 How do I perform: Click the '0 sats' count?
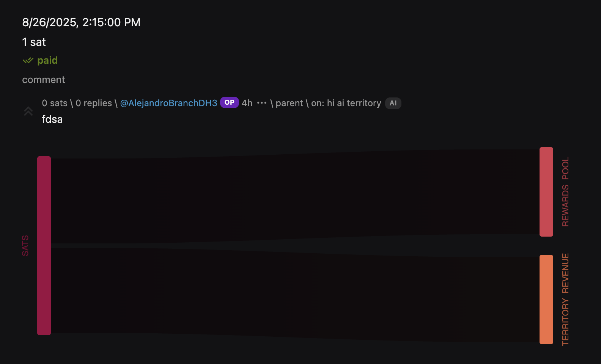tap(55, 103)
